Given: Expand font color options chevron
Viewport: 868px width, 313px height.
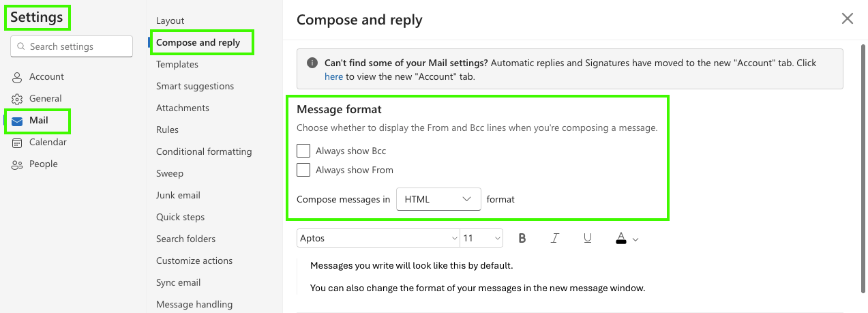Looking at the screenshot, I should tap(635, 239).
